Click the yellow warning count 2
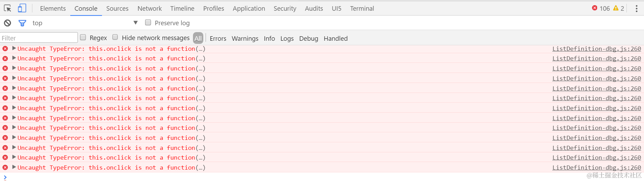 point(619,8)
